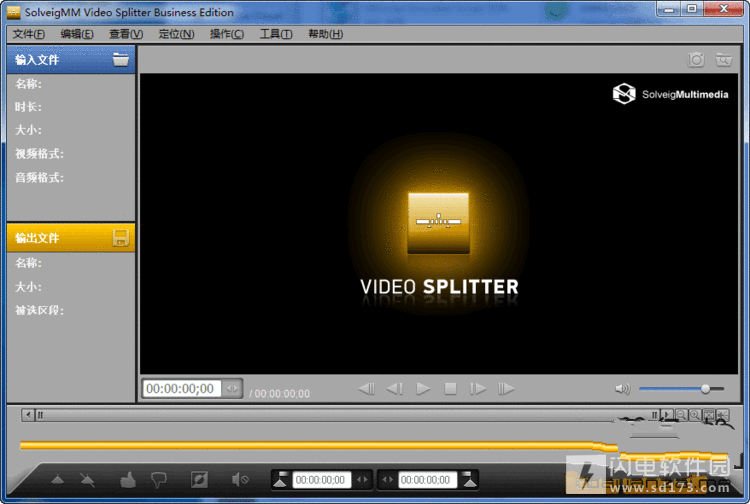Click the timeline scrollbar left arrow
The height and width of the screenshot is (504, 750).
pyautogui.click(x=28, y=415)
